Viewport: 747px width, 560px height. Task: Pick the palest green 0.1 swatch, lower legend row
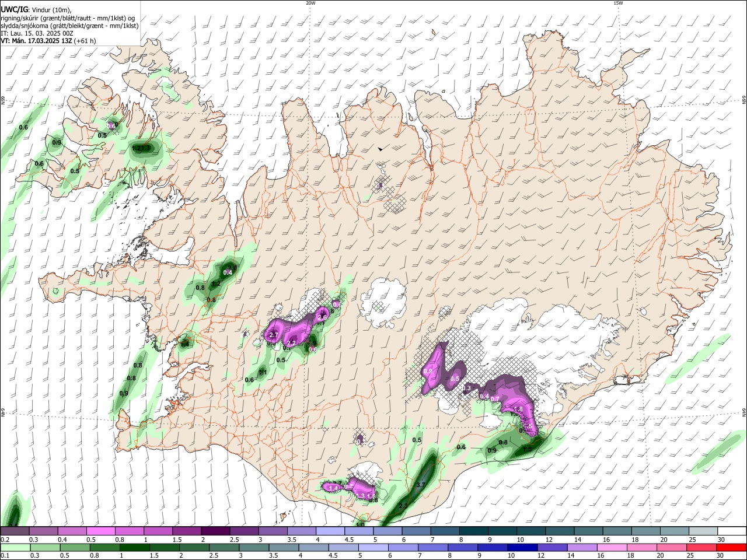pos(15,547)
